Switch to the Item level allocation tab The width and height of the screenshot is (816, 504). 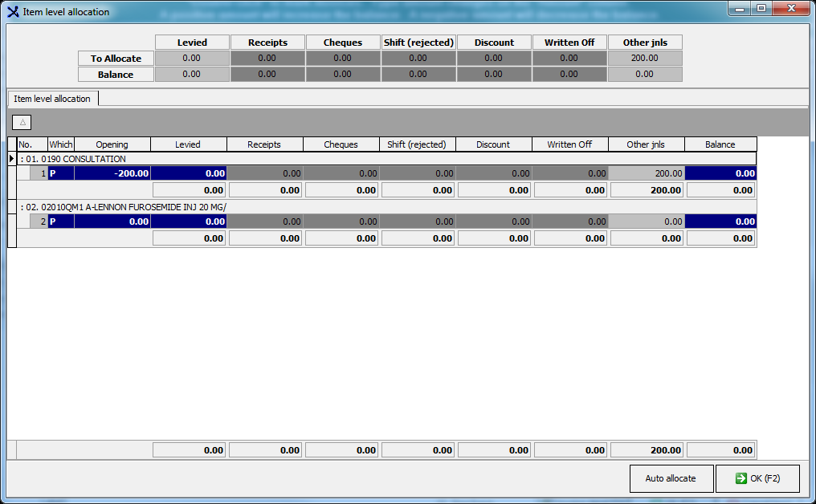(x=52, y=99)
